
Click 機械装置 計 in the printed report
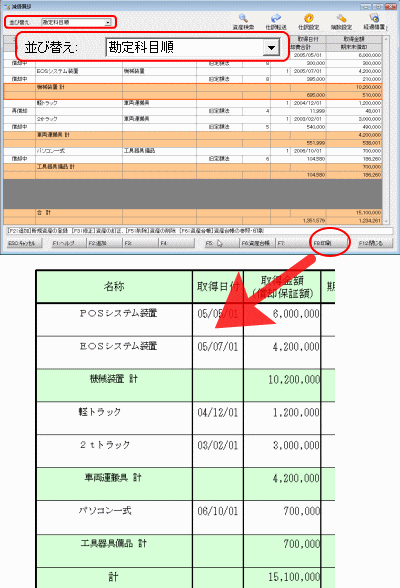pyautogui.click(x=114, y=379)
